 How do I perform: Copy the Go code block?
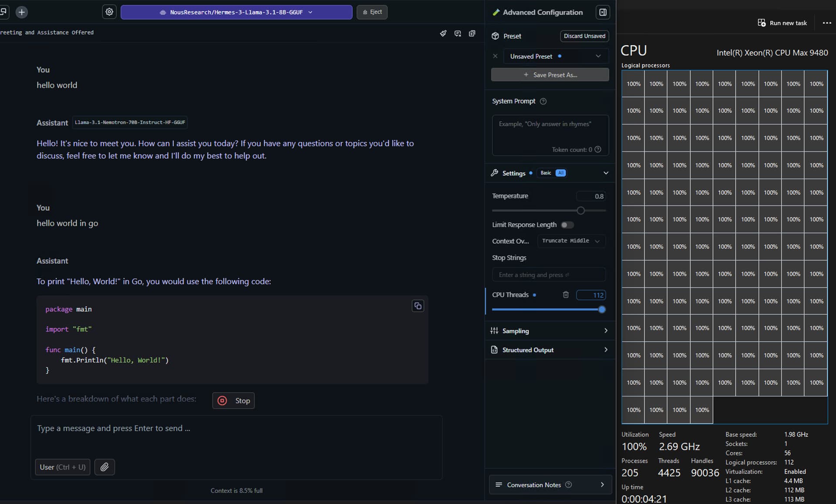418,306
